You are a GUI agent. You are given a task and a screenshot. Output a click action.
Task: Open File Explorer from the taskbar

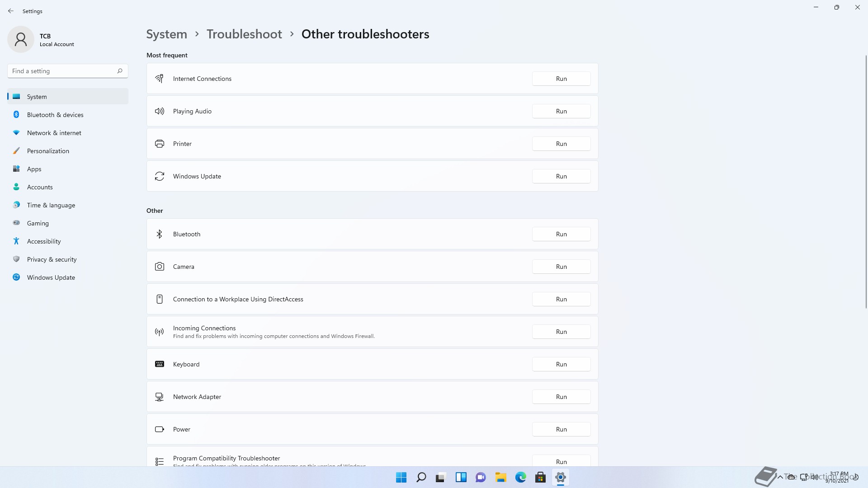point(500,477)
